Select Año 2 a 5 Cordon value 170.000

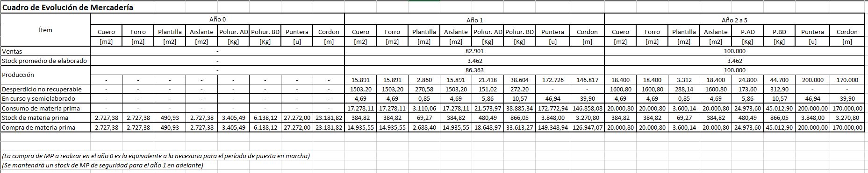(x=847, y=80)
